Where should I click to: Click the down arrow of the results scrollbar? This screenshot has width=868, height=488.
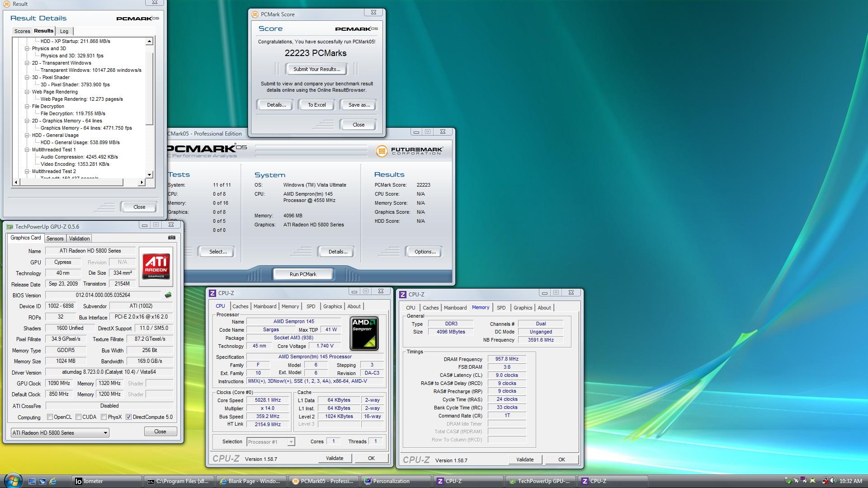150,175
